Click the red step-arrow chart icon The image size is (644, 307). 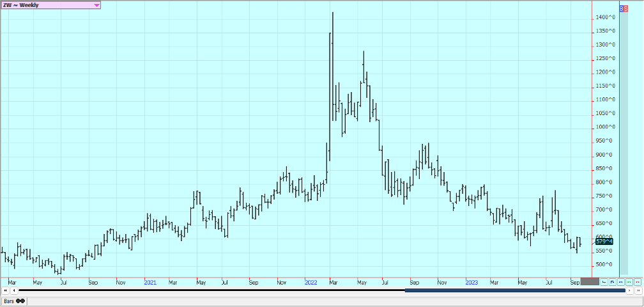604,282
